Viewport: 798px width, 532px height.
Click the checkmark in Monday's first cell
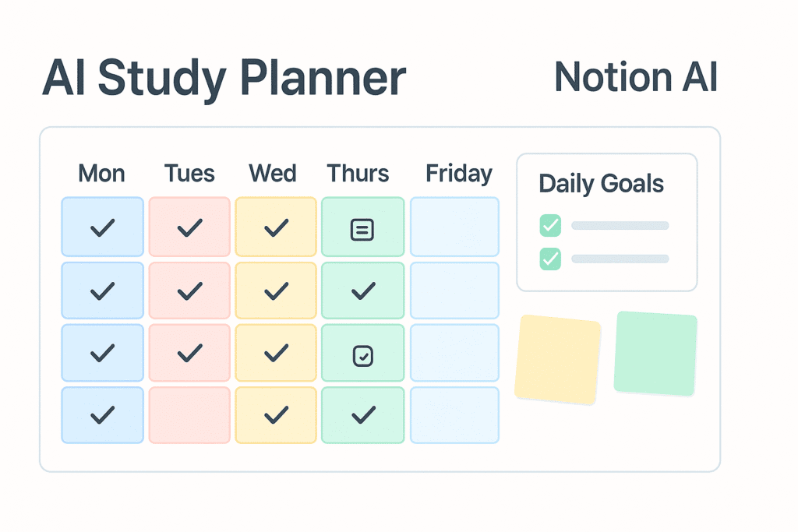pos(102,227)
